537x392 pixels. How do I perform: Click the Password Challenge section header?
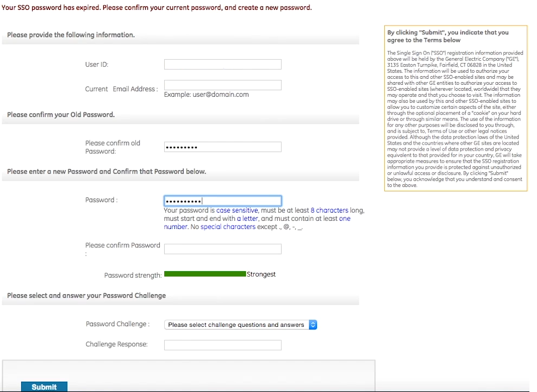coord(86,296)
